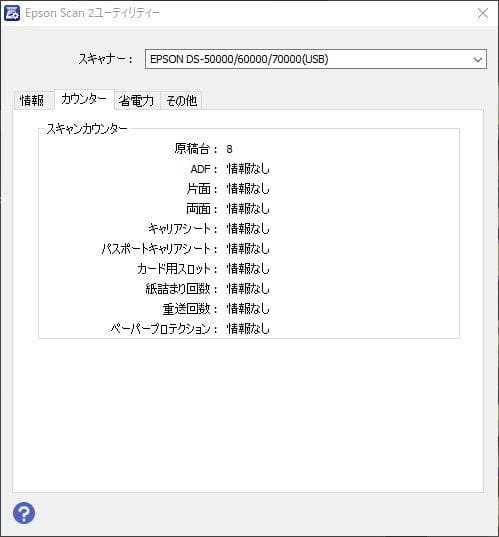499x537 pixels.
Task: Open the スキャナー scanner selection dropdown
Action: pyautogui.click(x=315, y=59)
